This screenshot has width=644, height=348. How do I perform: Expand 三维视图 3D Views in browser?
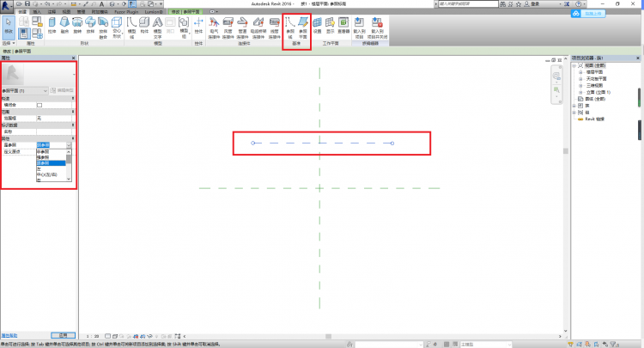pos(580,85)
